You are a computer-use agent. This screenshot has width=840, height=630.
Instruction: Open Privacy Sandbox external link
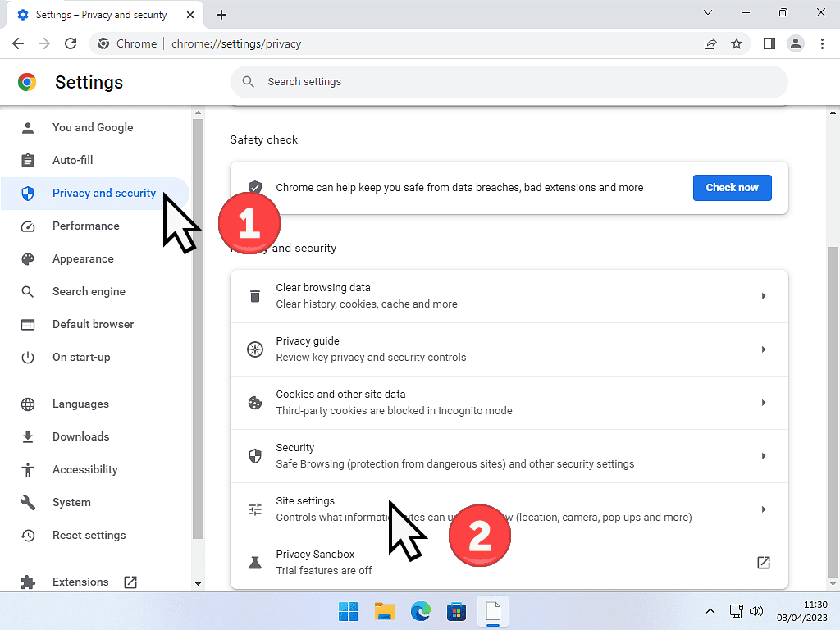pos(763,563)
